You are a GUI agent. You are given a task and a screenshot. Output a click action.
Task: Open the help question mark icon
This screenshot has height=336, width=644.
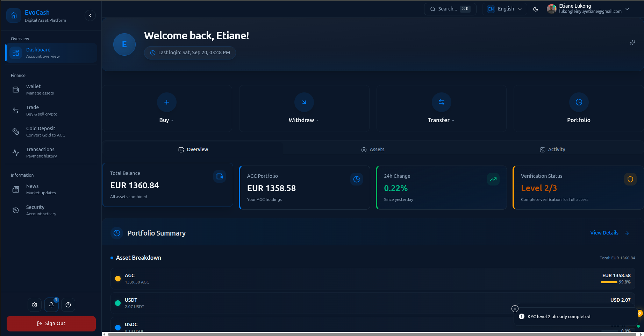[68, 304]
